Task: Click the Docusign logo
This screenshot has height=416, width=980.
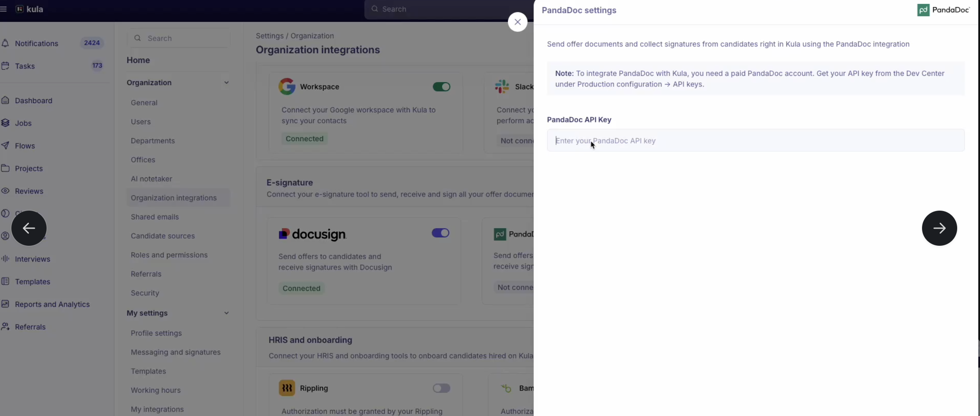Action: click(x=313, y=234)
